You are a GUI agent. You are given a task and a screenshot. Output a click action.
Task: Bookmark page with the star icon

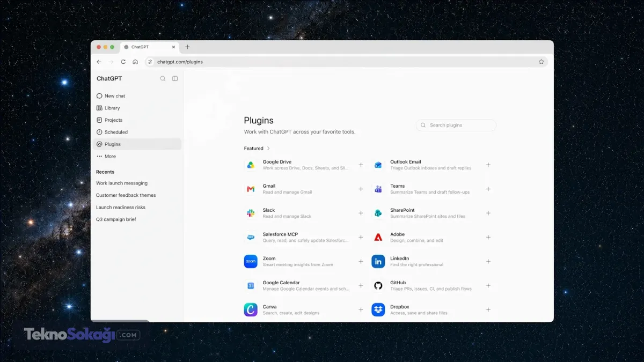point(541,62)
